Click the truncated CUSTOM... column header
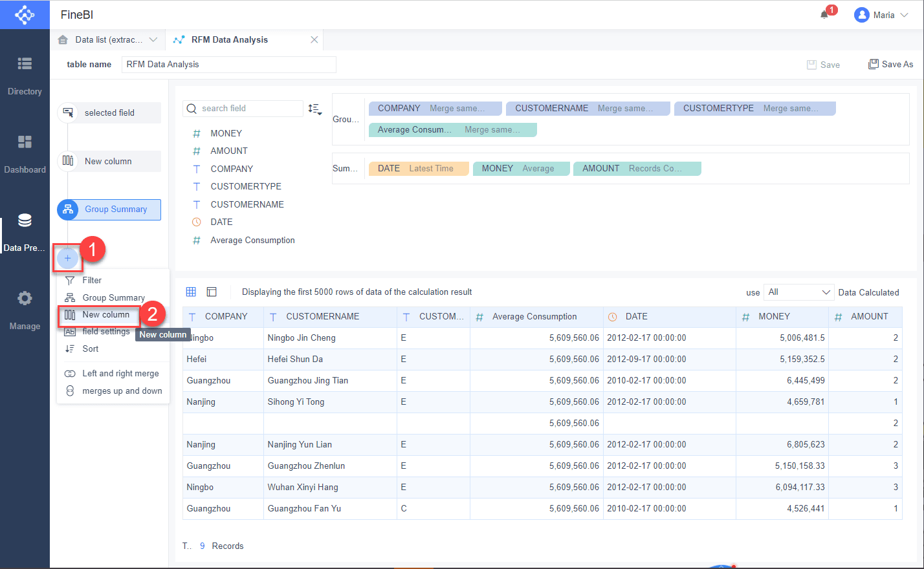924x569 pixels. click(434, 317)
